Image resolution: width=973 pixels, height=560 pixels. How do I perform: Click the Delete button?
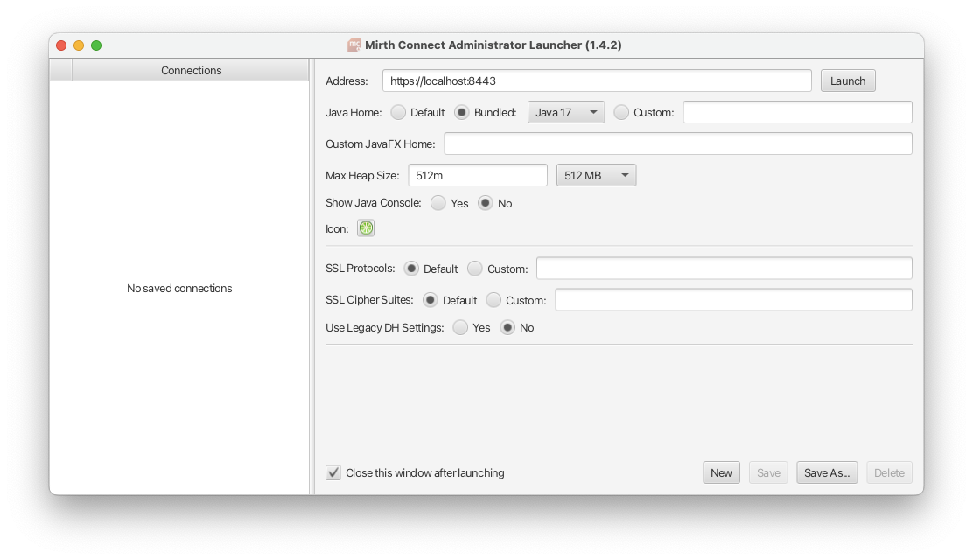(x=889, y=472)
